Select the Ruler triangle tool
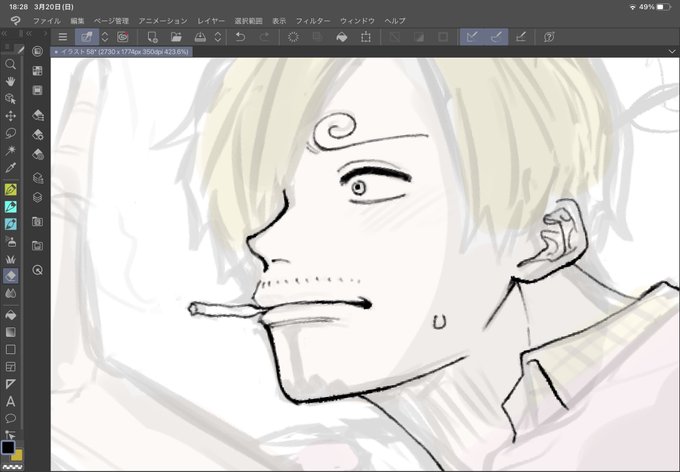680x472 pixels. pos(10,384)
